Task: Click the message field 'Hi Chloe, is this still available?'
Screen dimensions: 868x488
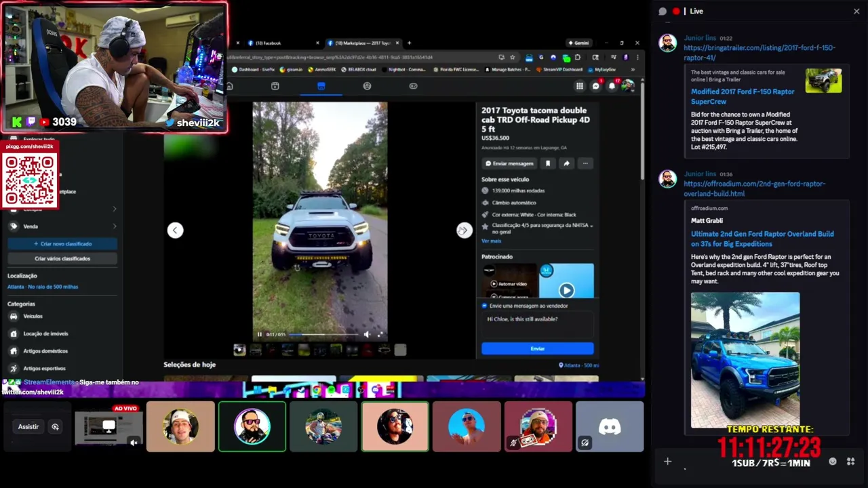Action: 537,323
